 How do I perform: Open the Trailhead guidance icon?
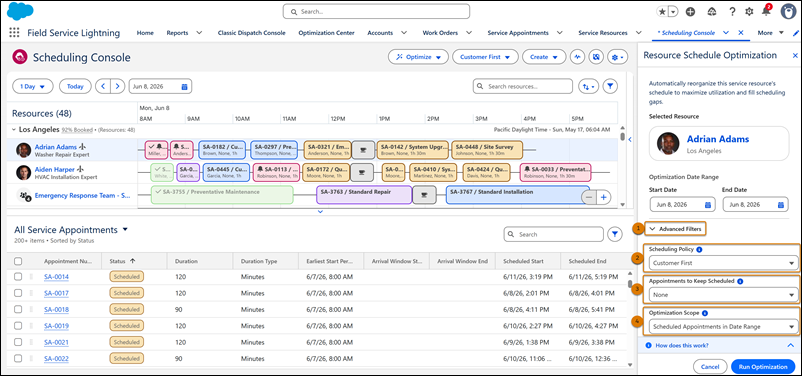click(711, 11)
